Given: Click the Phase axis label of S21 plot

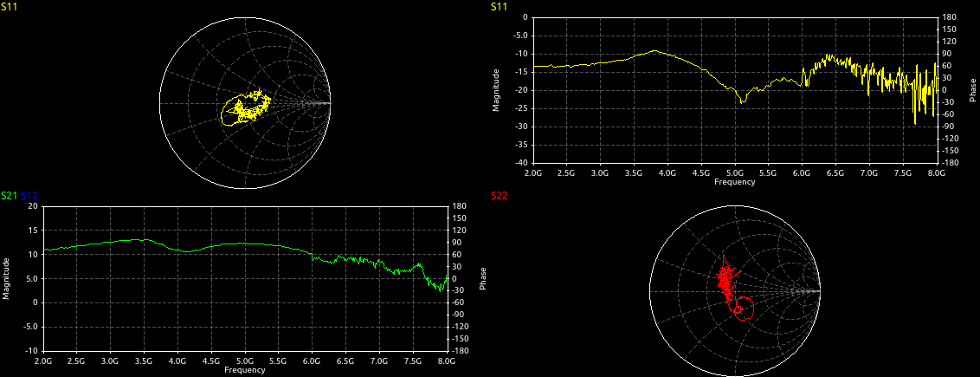Looking at the screenshot, I should pyautogui.click(x=483, y=279).
